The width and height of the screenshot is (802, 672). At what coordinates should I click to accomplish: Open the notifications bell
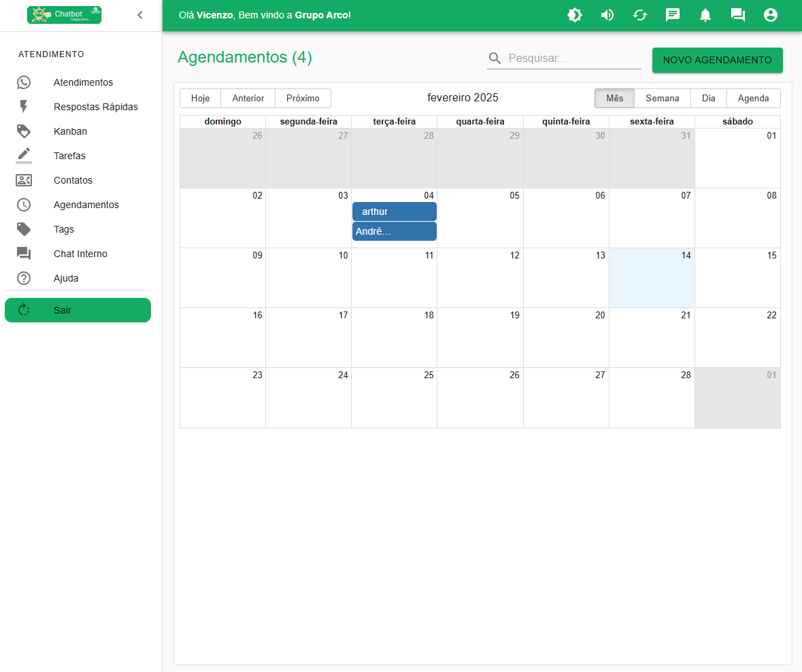tap(705, 15)
